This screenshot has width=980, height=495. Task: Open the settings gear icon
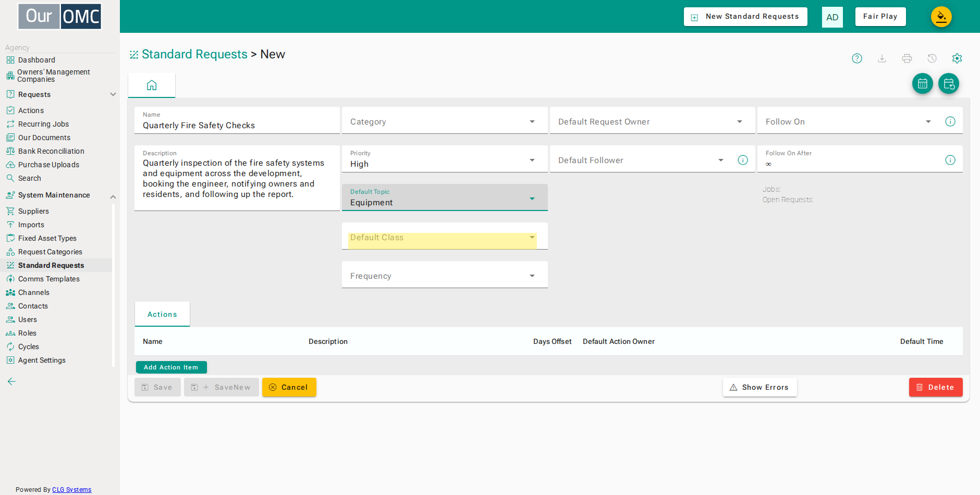click(x=957, y=58)
